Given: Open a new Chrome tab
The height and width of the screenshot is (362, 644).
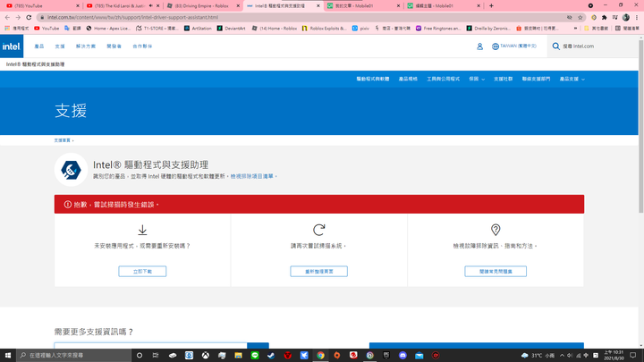Looking at the screenshot, I should 491,5.
